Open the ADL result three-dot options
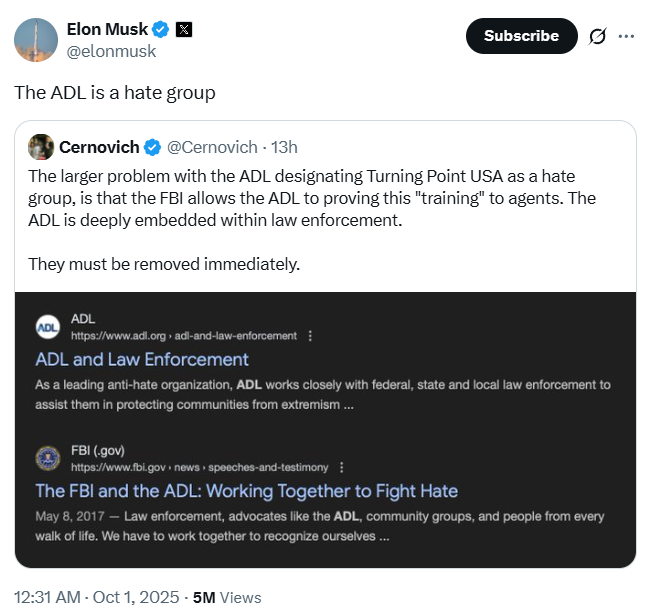Viewport: 645px width, 616px height. pos(310,336)
